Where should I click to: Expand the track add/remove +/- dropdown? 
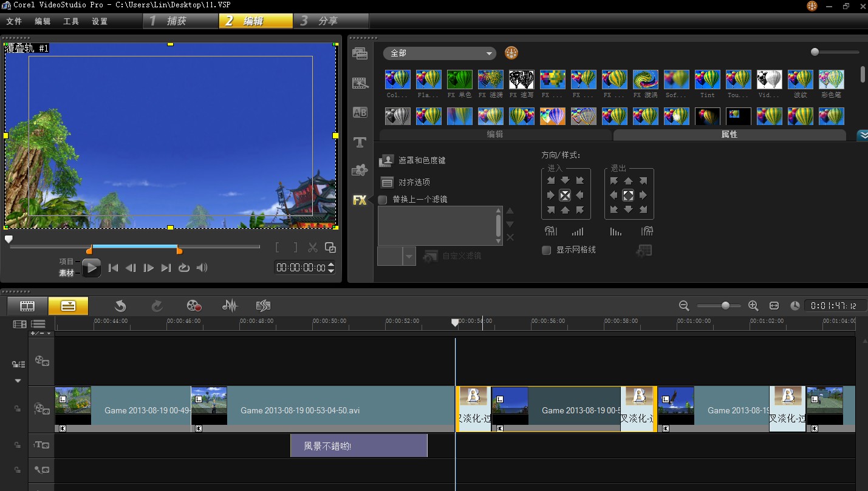tap(41, 333)
